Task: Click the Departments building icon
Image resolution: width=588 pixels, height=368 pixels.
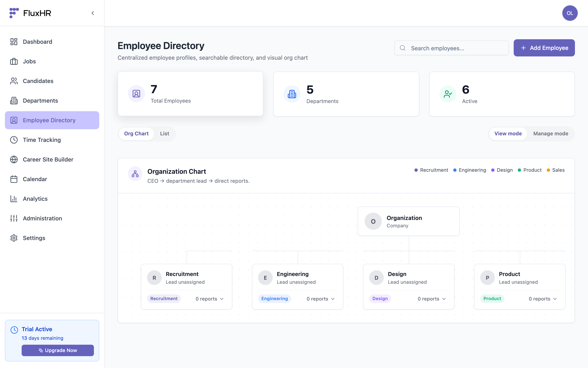Action: pyautogui.click(x=14, y=101)
